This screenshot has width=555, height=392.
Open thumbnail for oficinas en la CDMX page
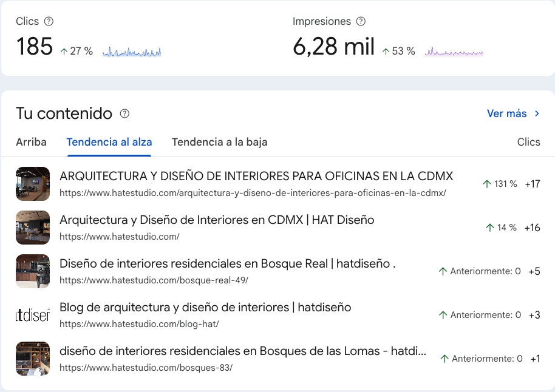pos(33,184)
